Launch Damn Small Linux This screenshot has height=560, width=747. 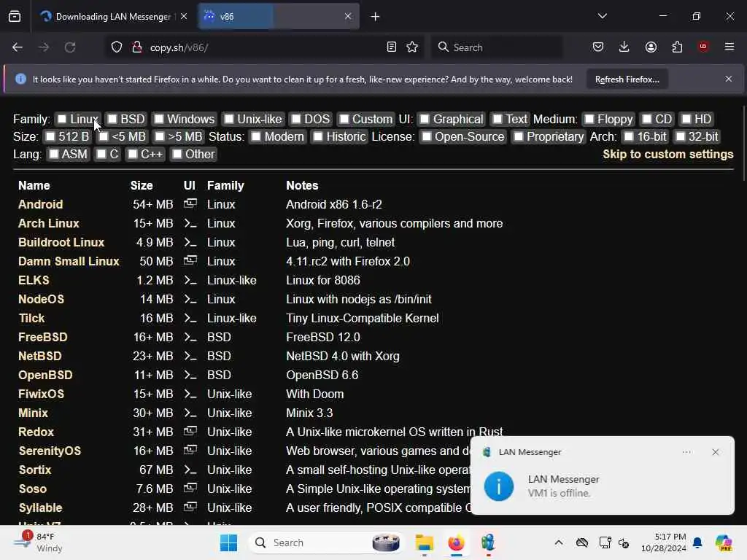69,262
